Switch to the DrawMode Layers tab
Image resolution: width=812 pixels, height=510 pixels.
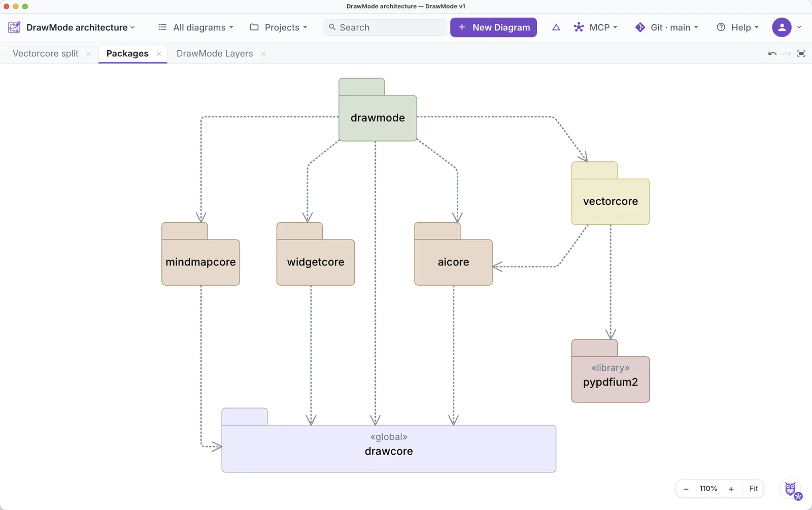[x=215, y=54]
